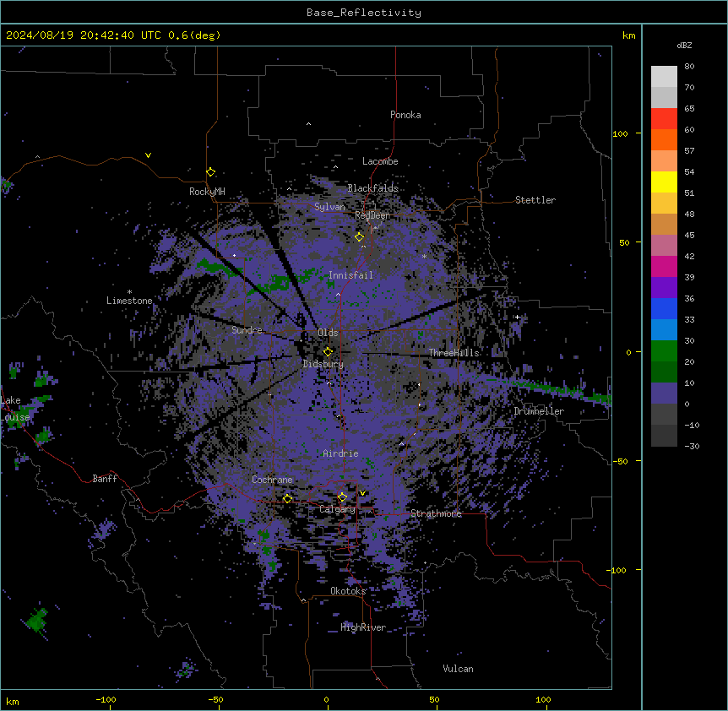Viewport: 728px width, 711px height.
Task: Click the red 65-60 dBZ legend swatch
Action: click(664, 119)
